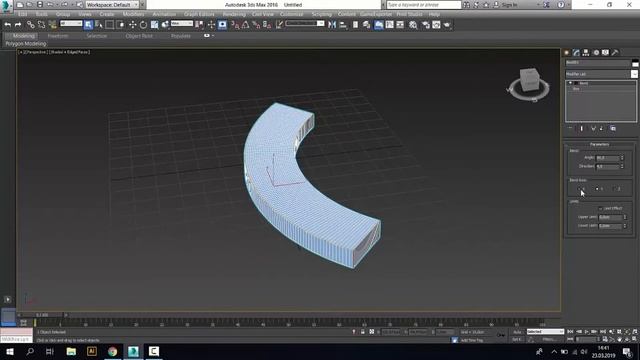Open Select by Name dialog

click(x=99, y=25)
